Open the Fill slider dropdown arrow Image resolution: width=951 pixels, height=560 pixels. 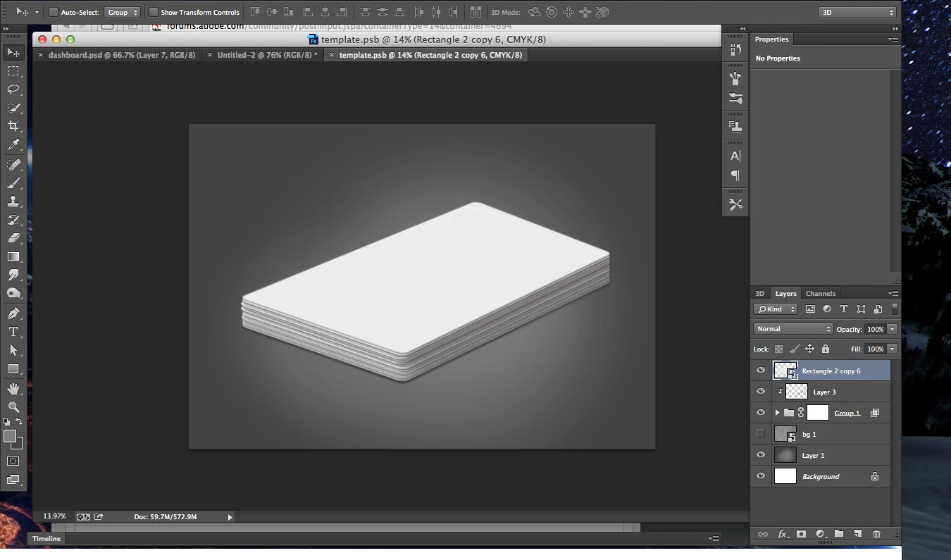[892, 349]
